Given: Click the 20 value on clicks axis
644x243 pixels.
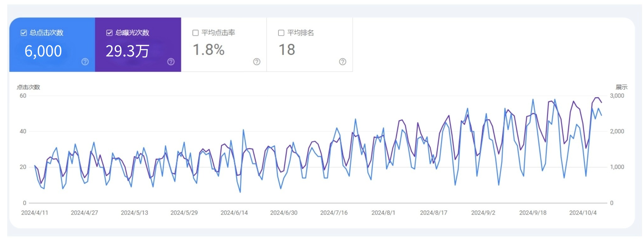Looking at the screenshot, I should (23, 167).
